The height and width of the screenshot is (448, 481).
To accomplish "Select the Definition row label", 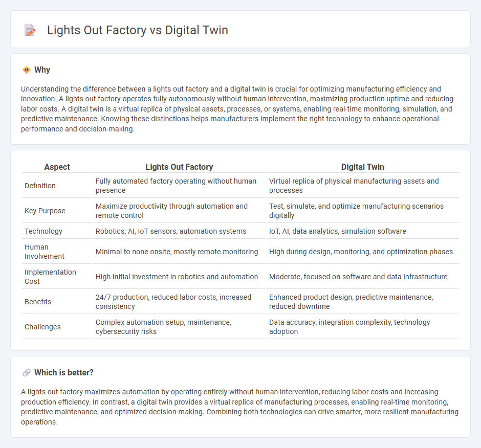I will pyautogui.click(x=40, y=186).
